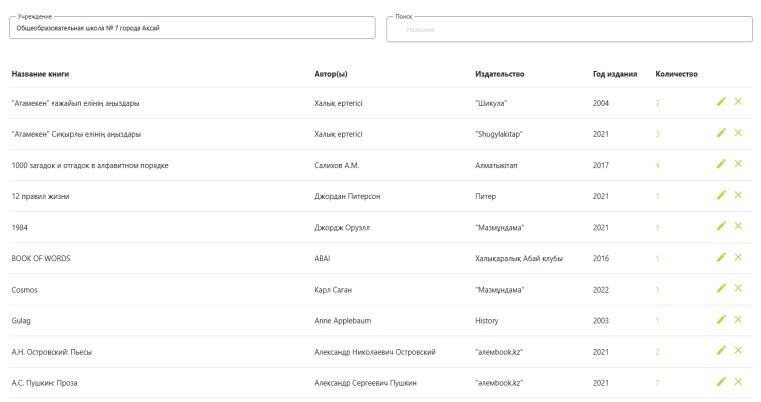Screen dimensions: 761x402
Task: Click pencil icon for 'Gulag' row
Action: click(x=721, y=319)
